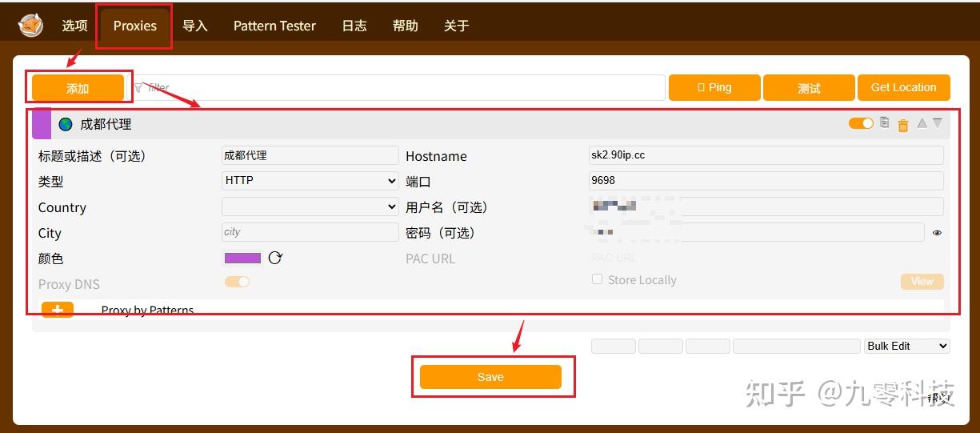The width and height of the screenshot is (980, 433).
Task: Click the City input field
Action: coord(310,232)
